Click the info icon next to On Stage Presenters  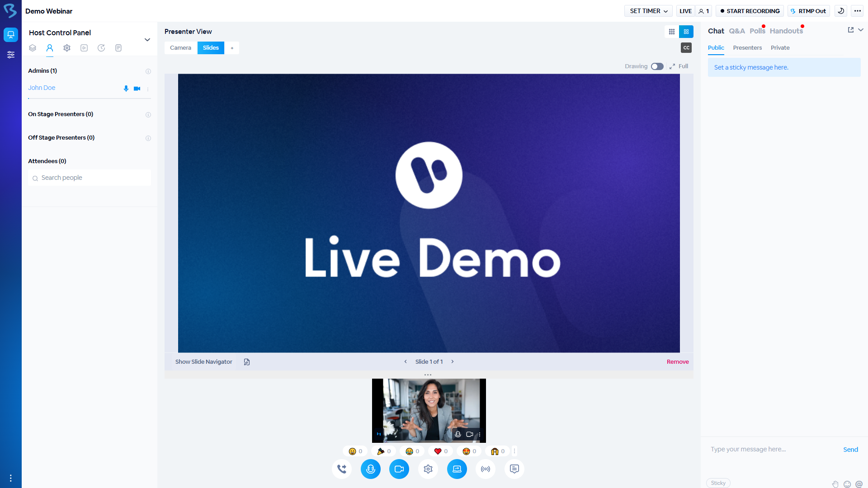148,115
